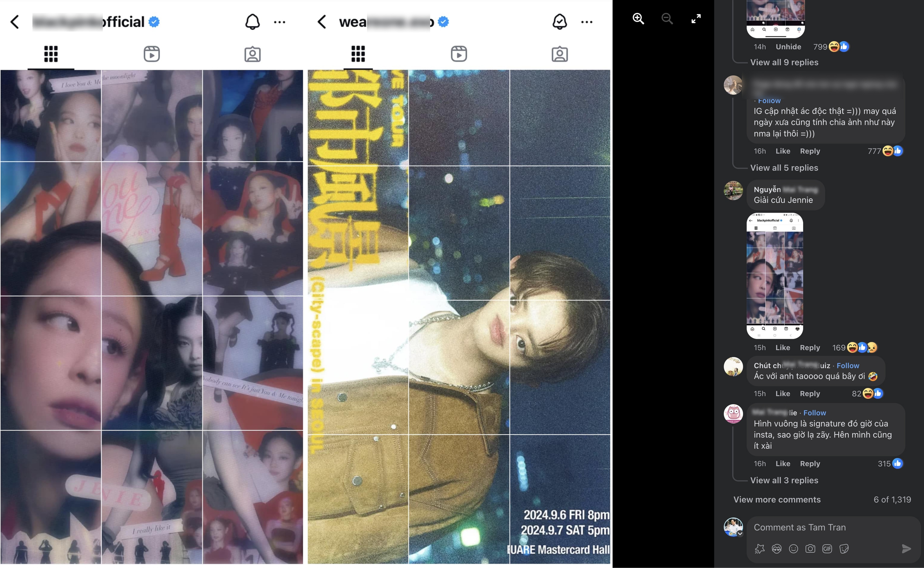Viewport: 924px width, 568px height.
Task: Expand View all 9 replies thread
Action: pos(785,62)
